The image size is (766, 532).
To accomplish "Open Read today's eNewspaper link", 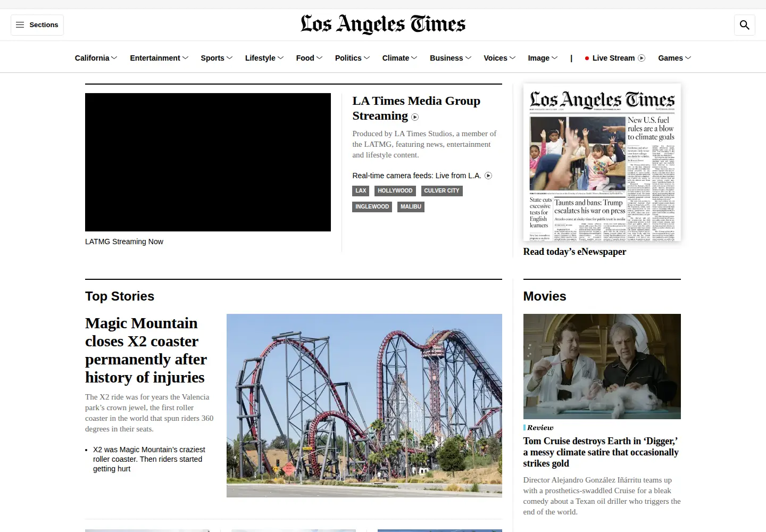I will tap(574, 252).
